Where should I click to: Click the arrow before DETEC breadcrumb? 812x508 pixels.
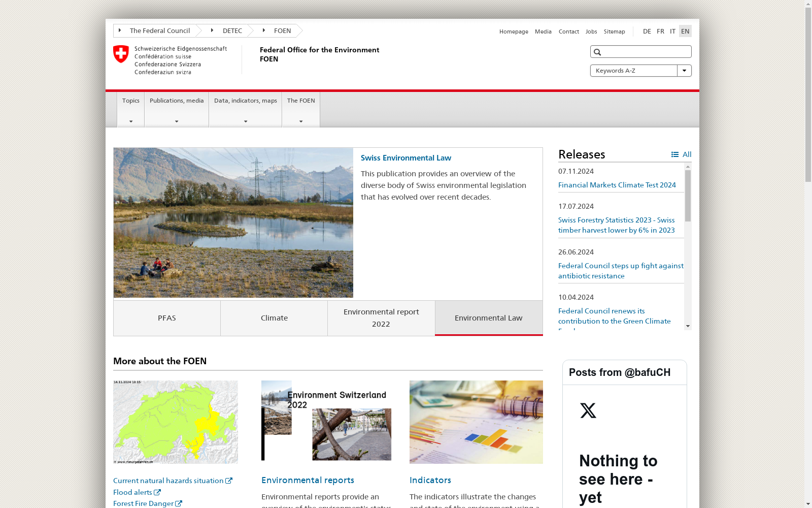(x=212, y=30)
